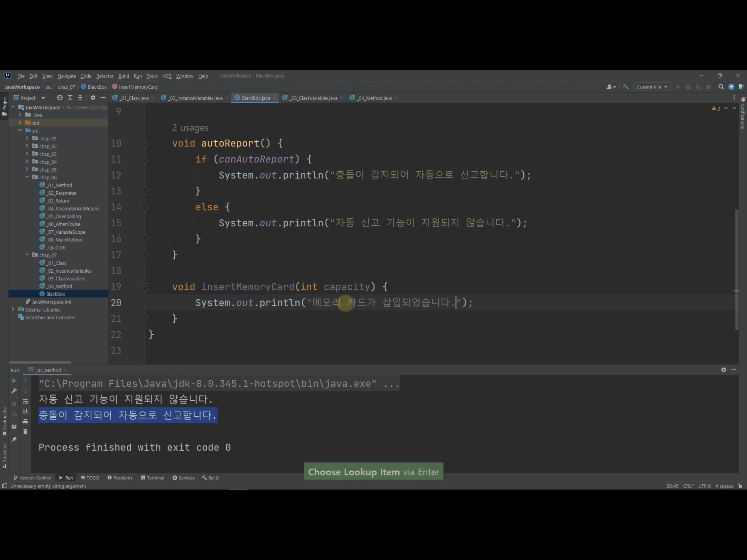Open Structure side tool window

click(4, 456)
